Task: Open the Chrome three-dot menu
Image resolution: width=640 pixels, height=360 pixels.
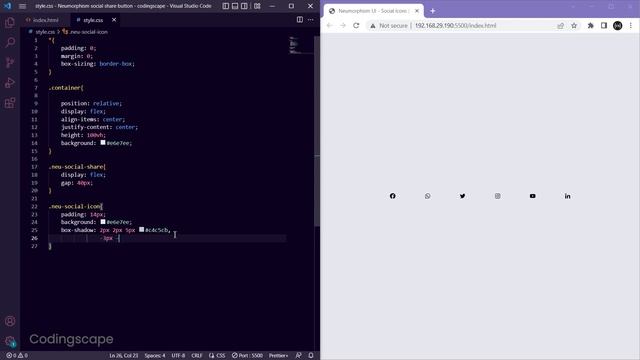Action: pos(631,25)
